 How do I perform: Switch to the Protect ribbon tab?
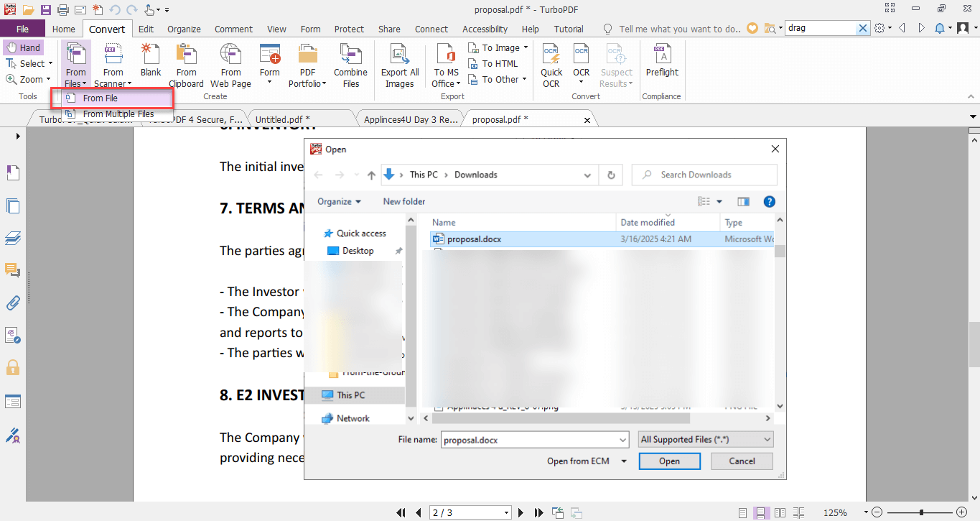[349, 29]
